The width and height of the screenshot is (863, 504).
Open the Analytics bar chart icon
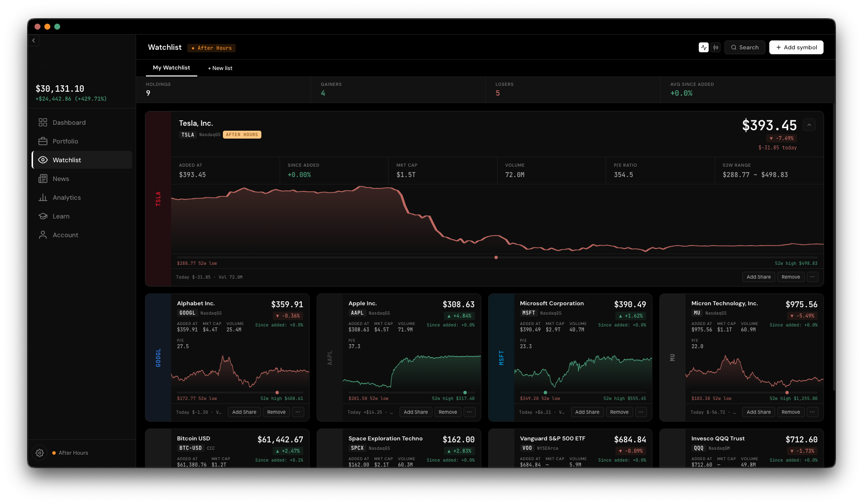click(x=43, y=197)
